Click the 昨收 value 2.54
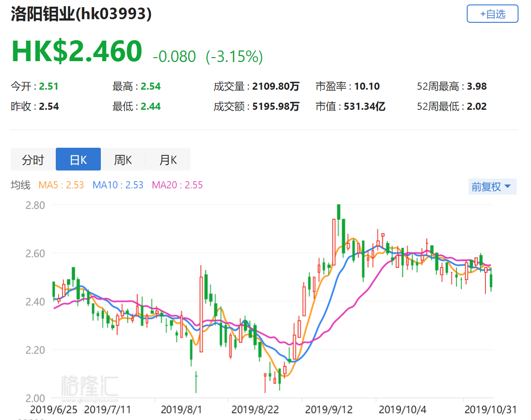 (x=49, y=107)
